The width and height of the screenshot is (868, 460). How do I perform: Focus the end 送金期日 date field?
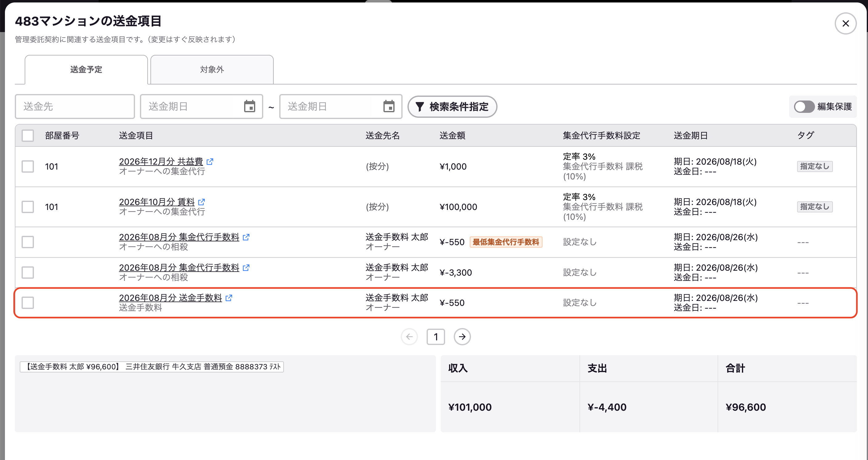pos(341,106)
